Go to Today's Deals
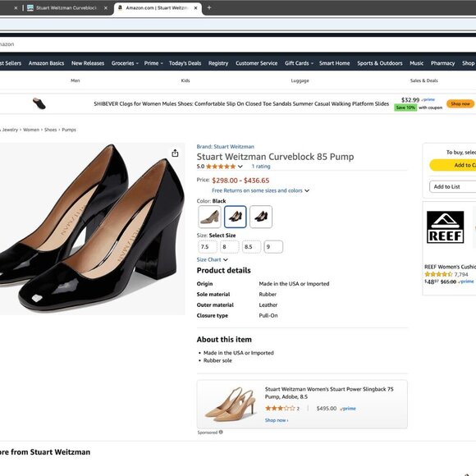This screenshot has width=476, height=476. 185,63
